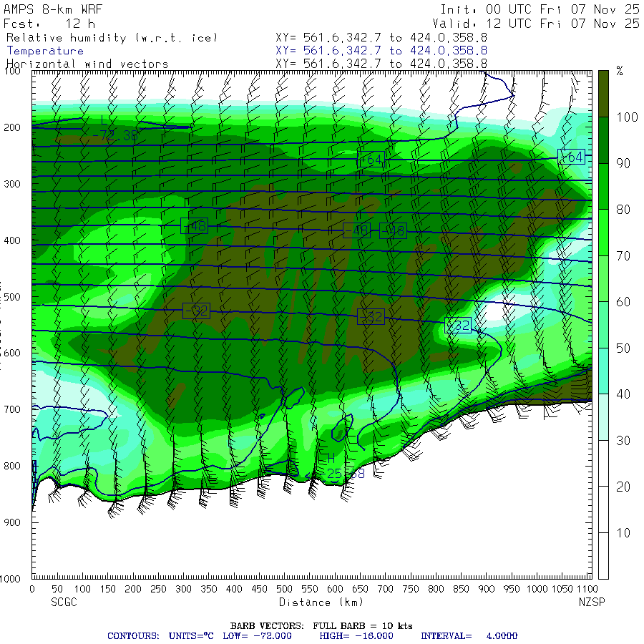Pick the darkest olive swatch above 100

click(603, 94)
